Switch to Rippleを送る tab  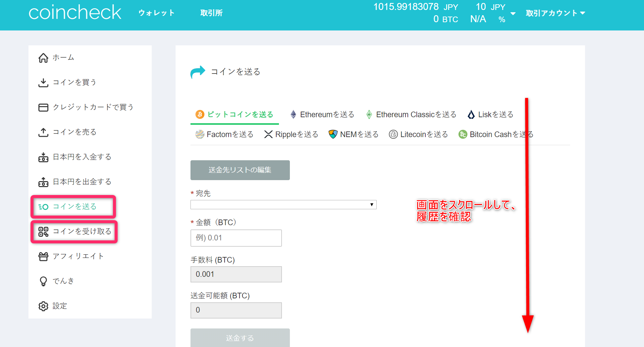291,134
